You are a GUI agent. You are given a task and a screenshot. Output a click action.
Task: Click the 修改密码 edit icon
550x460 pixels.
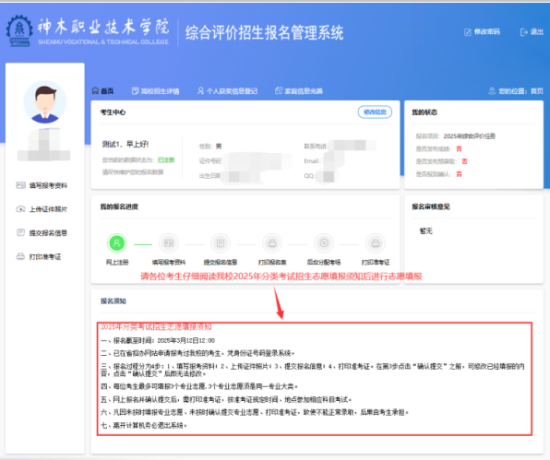click(468, 32)
